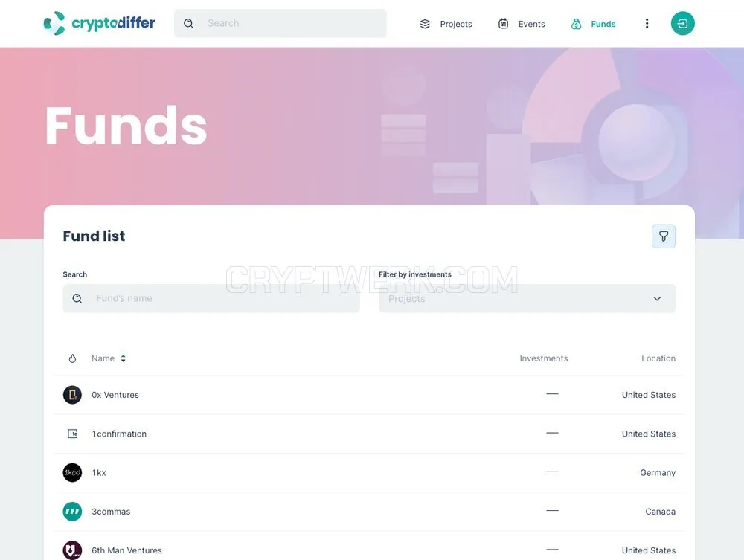
Task: Click United States location for 0x Ventures
Action: [x=649, y=395]
